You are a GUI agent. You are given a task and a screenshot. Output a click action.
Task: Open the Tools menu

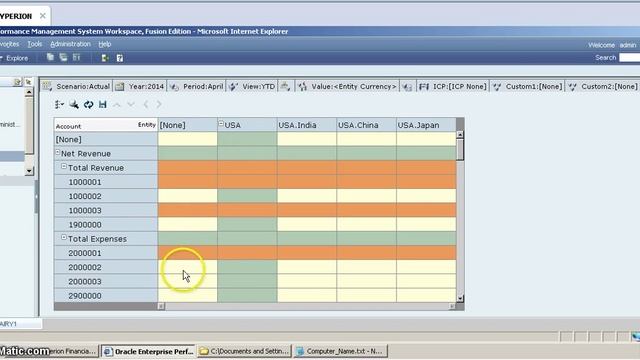click(x=35, y=44)
